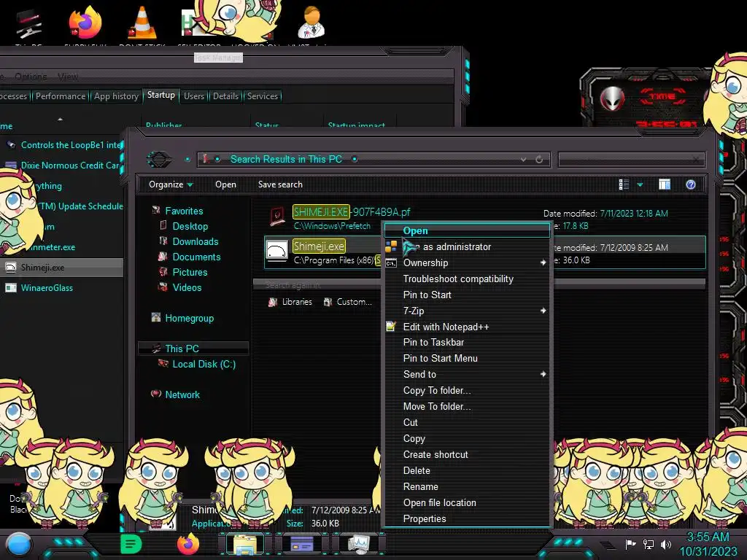Screen dimensions: 747x560
Task: Switch to Task Manager Performance tab
Action: (61, 96)
